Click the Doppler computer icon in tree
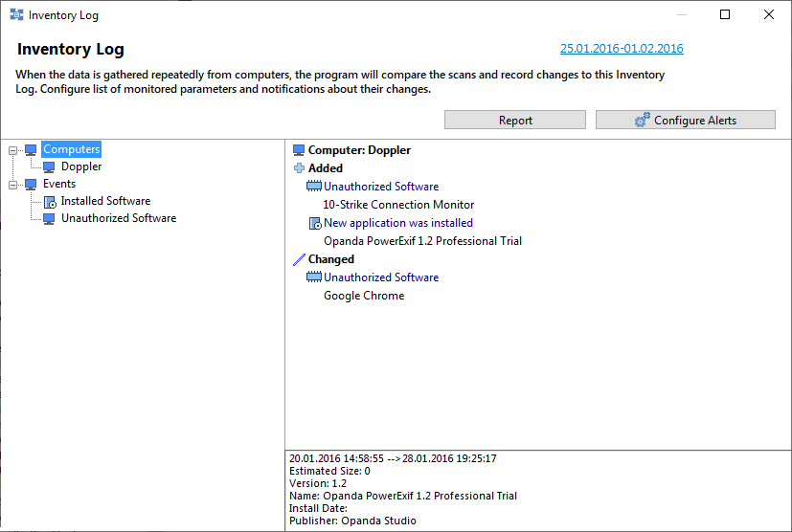This screenshot has width=792, height=532. tap(49, 167)
